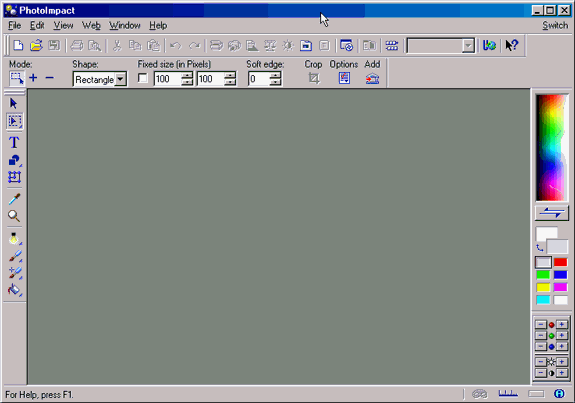Select the Bucket Fill tool
Screen dimensions: 575x403
coord(14,290)
